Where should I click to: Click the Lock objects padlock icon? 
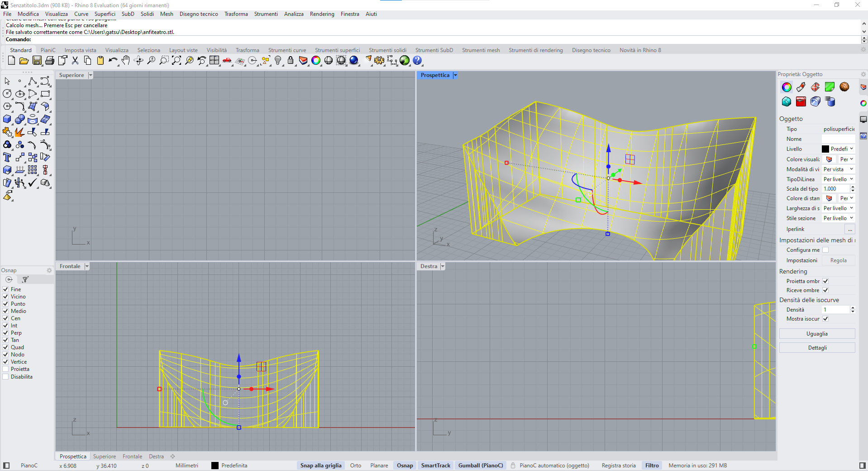[291, 61]
